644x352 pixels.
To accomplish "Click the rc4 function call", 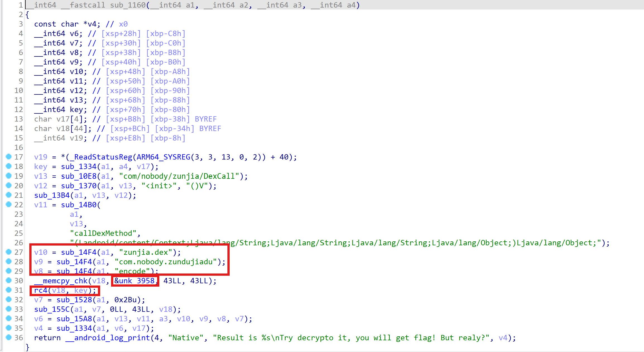I will (40, 290).
